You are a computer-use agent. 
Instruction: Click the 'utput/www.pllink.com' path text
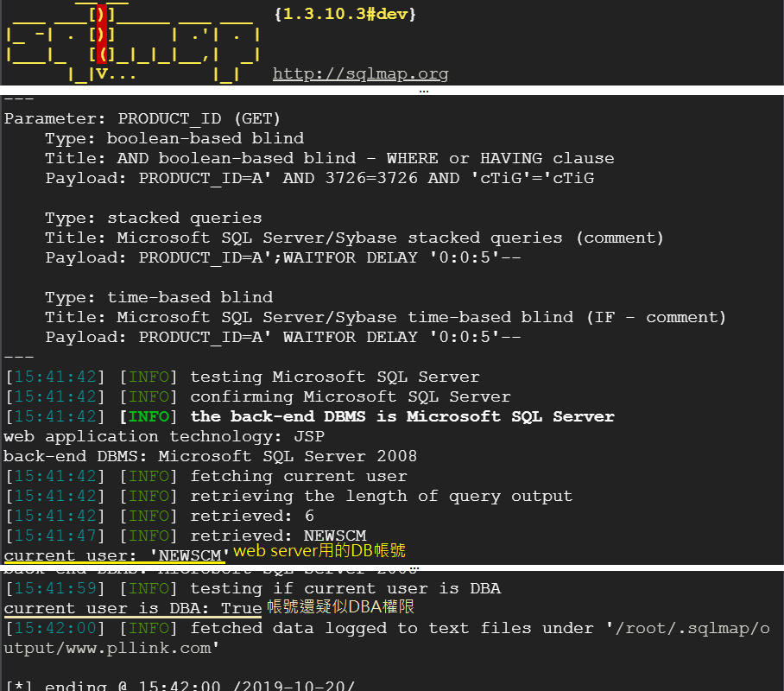point(111,649)
